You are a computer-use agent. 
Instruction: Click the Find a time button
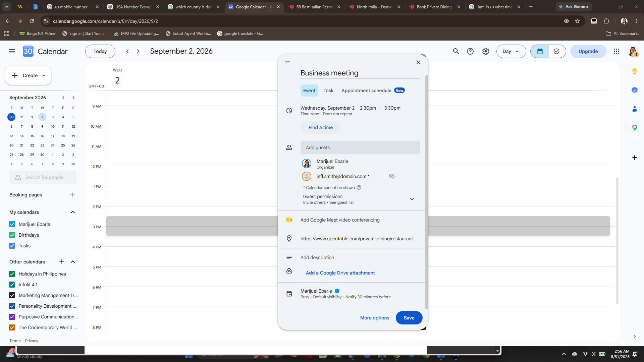[x=321, y=127]
